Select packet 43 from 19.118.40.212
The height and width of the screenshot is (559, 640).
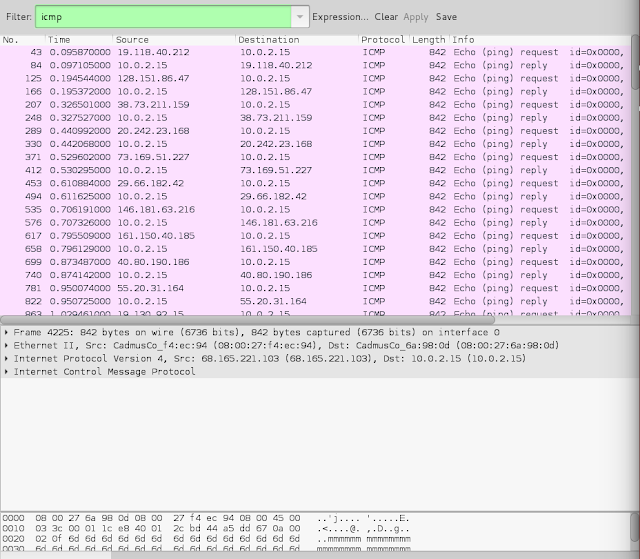[315, 52]
